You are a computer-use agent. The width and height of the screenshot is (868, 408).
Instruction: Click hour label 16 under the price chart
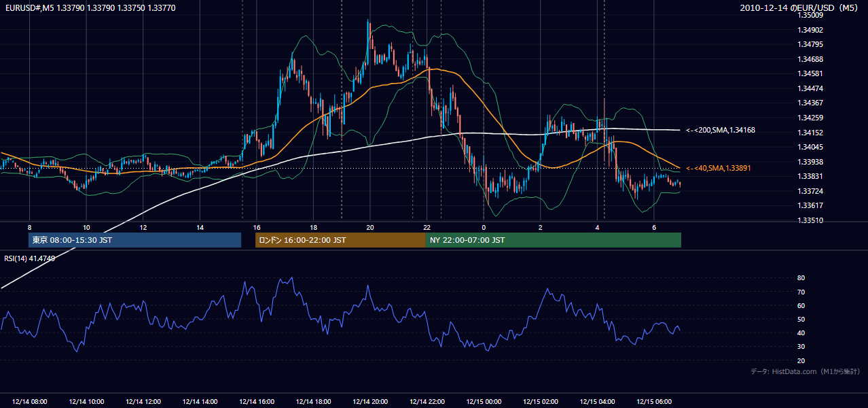pos(257,227)
